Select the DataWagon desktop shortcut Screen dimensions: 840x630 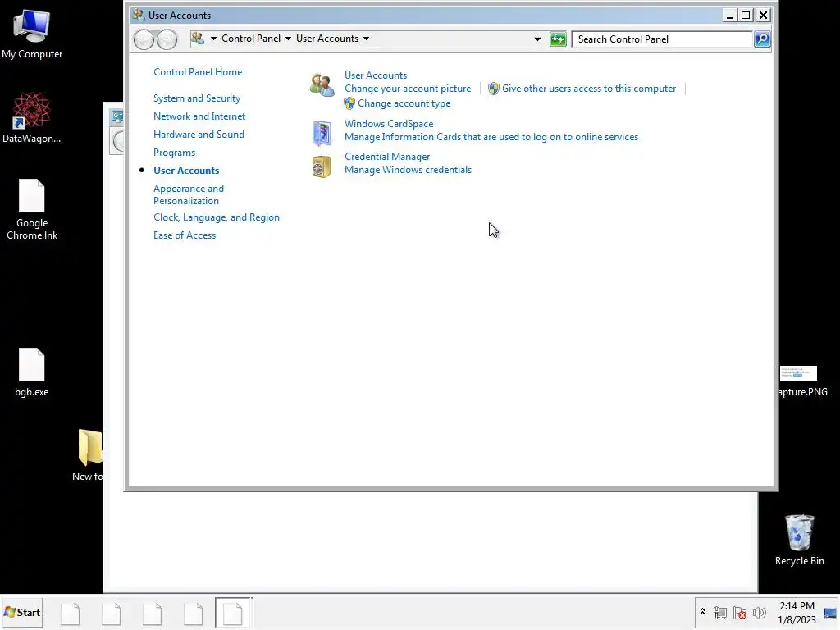tap(32, 118)
